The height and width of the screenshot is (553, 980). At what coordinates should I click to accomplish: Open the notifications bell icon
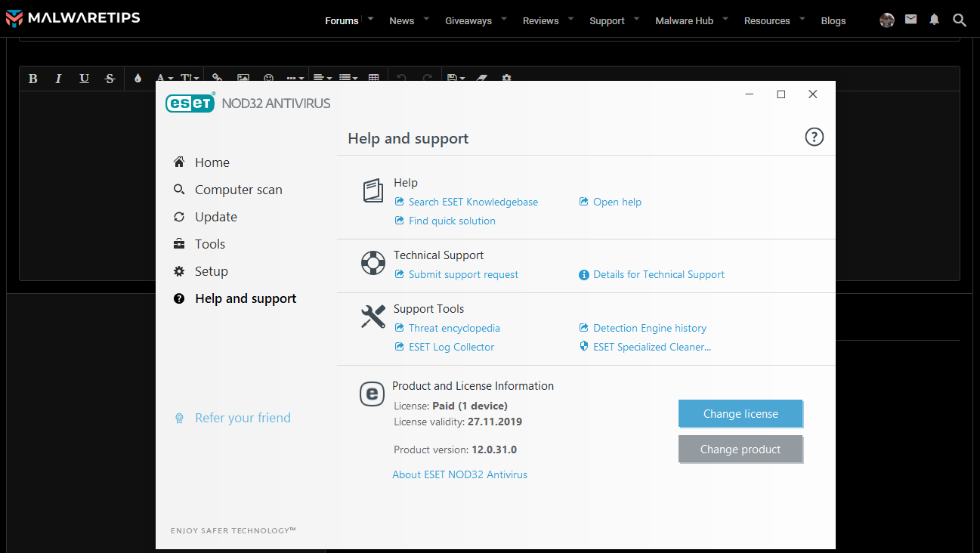pos(935,20)
